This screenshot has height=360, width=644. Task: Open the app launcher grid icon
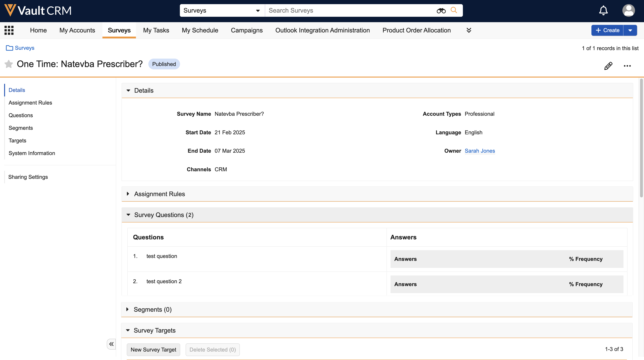[x=9, y=30]
